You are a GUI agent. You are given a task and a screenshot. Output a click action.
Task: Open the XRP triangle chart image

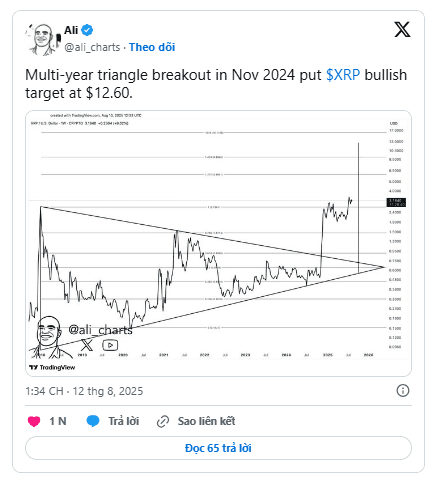[x=218, y=243]
